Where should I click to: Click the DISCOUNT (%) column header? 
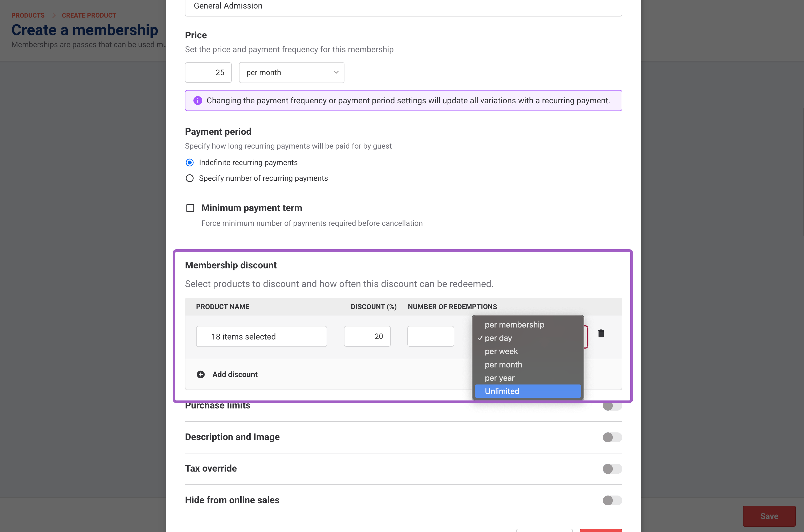(374, 307)
